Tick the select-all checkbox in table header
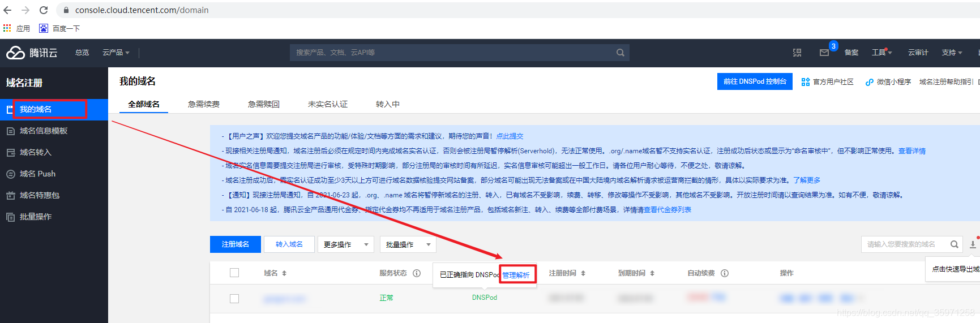This screenshot has height=323, width=980. tap(234, 273)
